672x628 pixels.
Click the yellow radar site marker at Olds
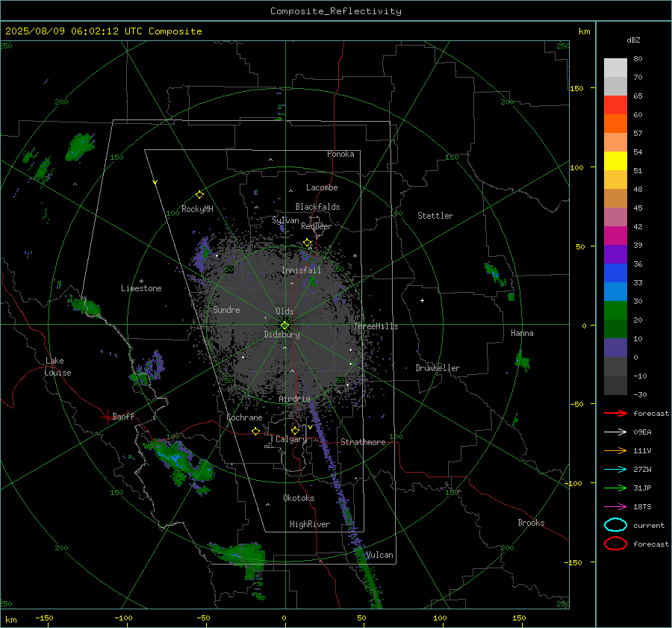tap(284, 326)
